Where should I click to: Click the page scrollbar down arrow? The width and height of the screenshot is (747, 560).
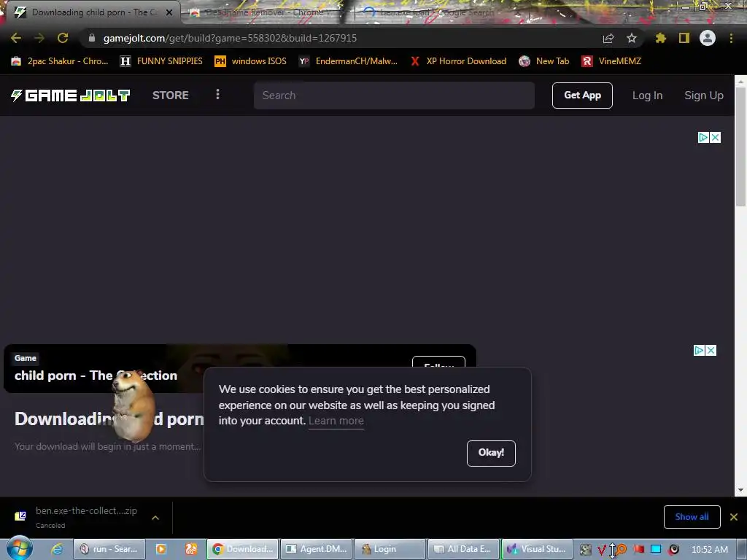pos(740,490)
